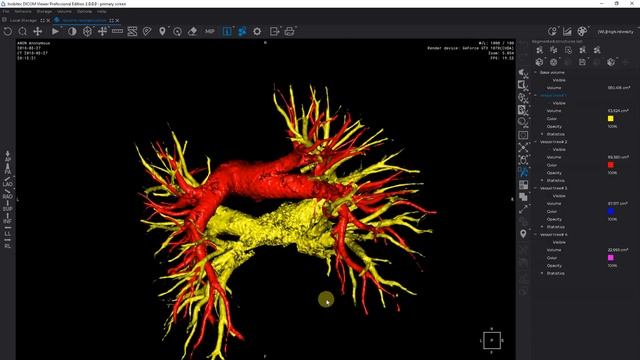Select the ruler length measurement tool

[x=118, y=31]
